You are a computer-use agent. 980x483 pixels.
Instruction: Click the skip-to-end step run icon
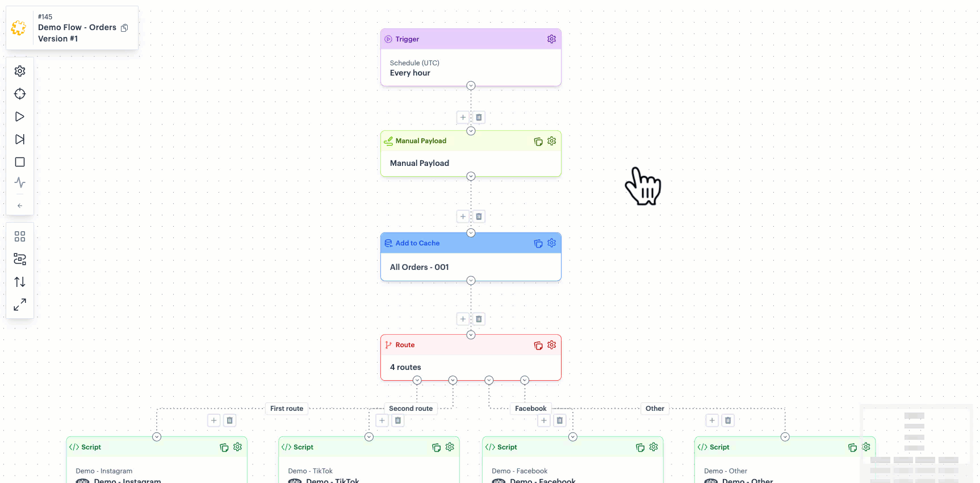point(20,139)
